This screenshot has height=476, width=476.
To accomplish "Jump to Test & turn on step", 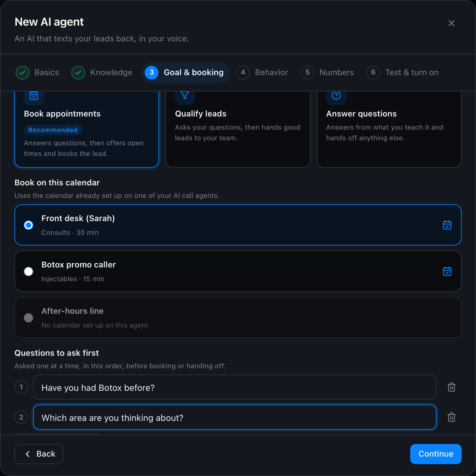I will pyautogui.click(x=403, y=73).
